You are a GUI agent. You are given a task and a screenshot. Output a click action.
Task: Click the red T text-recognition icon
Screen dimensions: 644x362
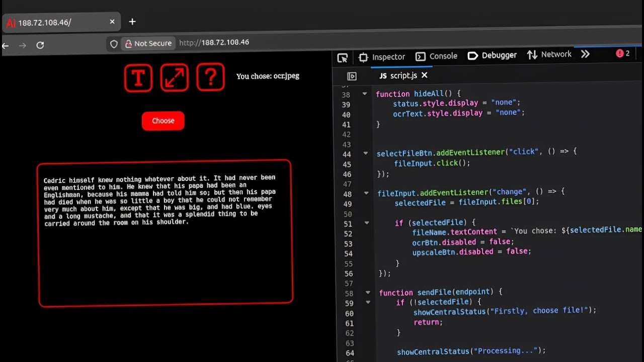(x=138, y=77)
